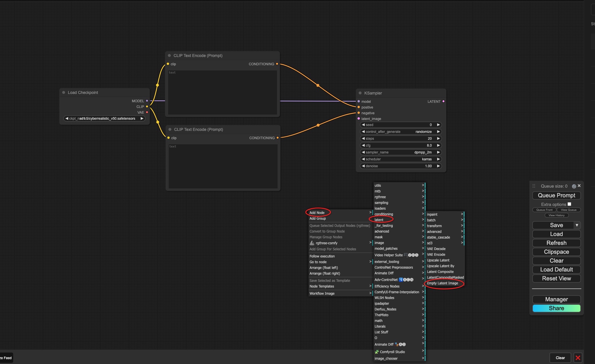
Task: Click the cfg value slider
Action: click(400, 145)
